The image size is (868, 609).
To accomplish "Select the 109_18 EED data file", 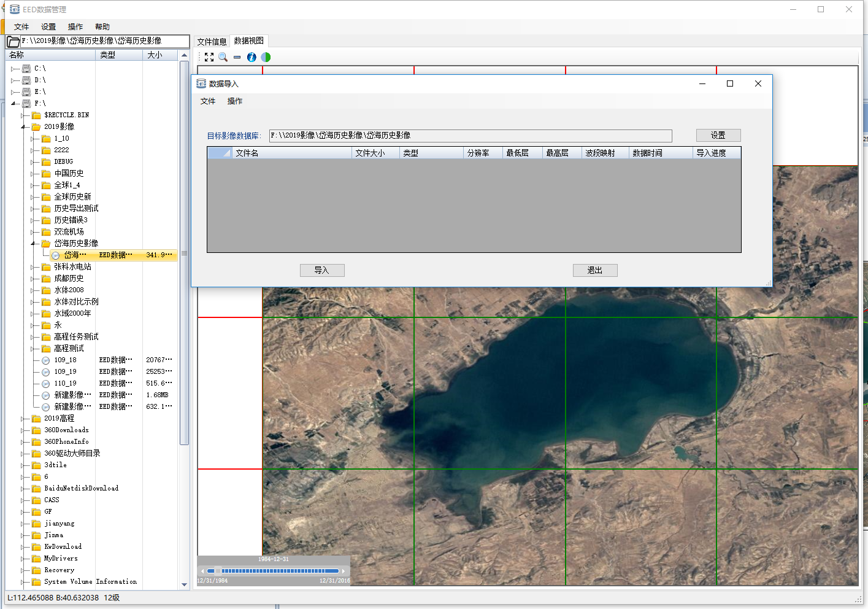I will tap(65, 360).
